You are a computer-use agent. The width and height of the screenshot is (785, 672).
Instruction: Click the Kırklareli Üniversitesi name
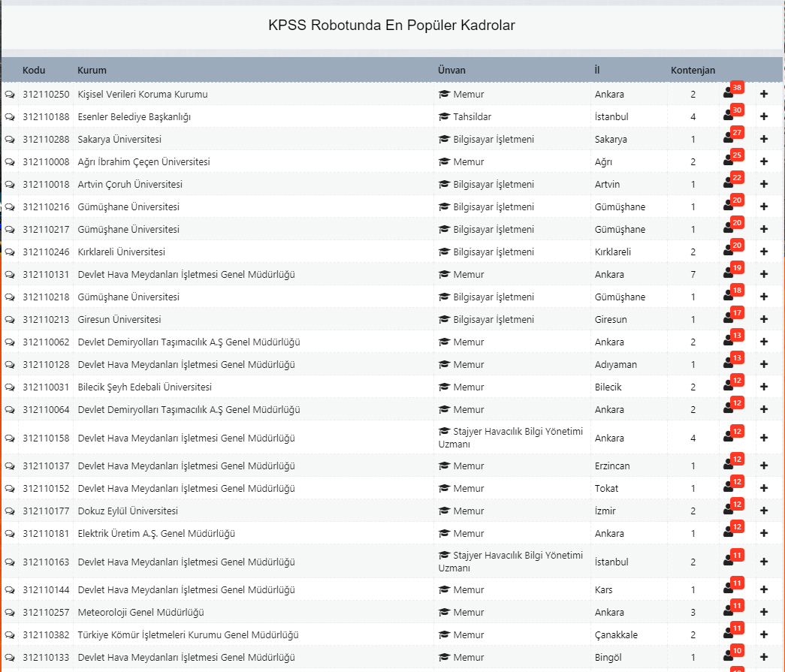click(122, 252)
